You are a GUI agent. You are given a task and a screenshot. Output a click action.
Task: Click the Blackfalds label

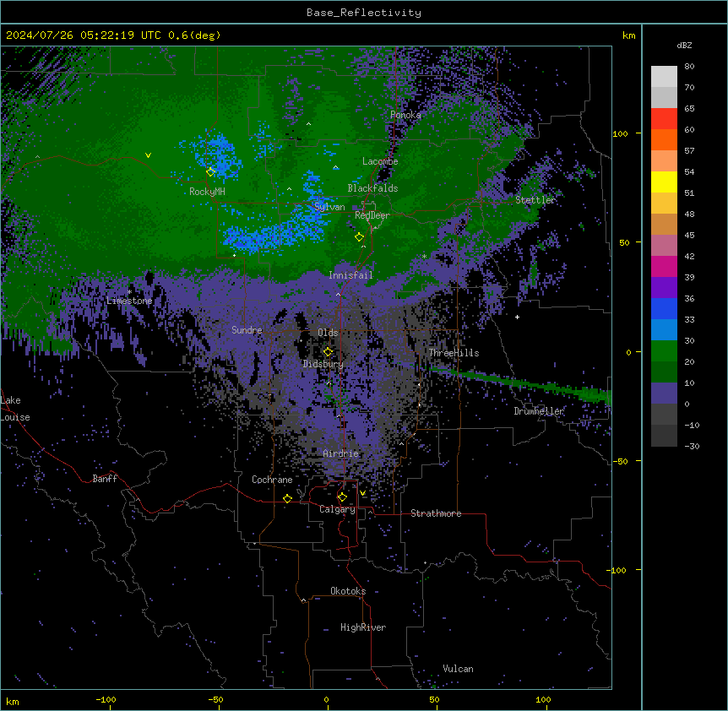click(x=372, y=188)
